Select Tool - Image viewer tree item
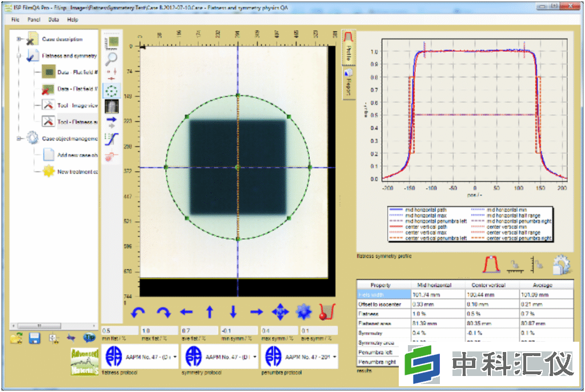 coord(77,105)
